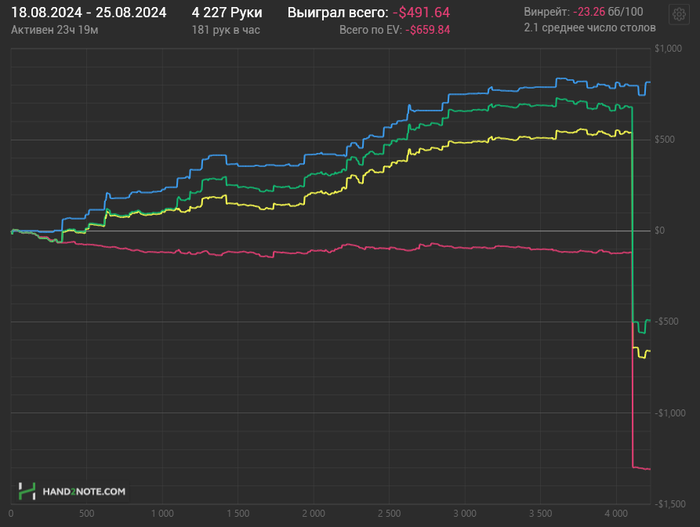Click the date range 18.08.2024 - 25.08.2024
The height and width of the screenshot is (527, 700).
[88, 13]
